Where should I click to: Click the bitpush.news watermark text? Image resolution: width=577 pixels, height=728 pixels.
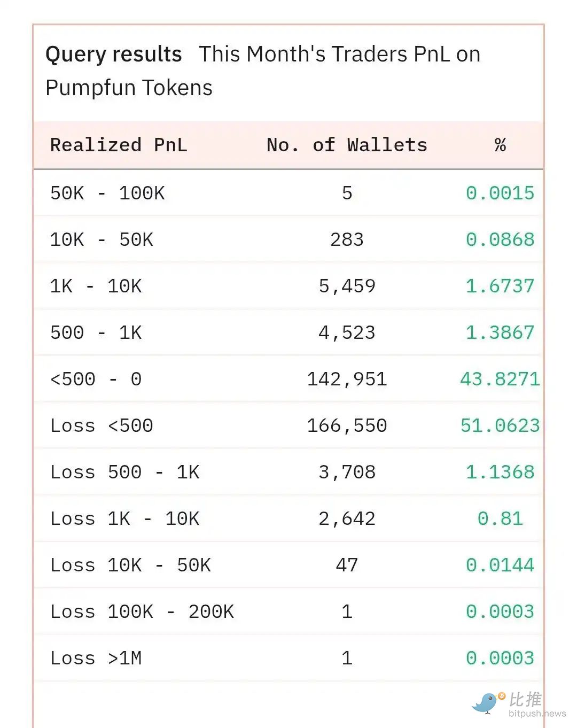tap(537, 714)
